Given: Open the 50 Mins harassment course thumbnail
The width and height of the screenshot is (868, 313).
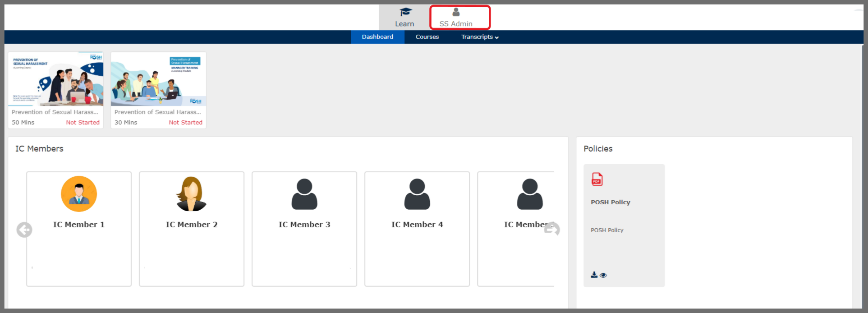Looking at the screenshot, I should (56, 79).
